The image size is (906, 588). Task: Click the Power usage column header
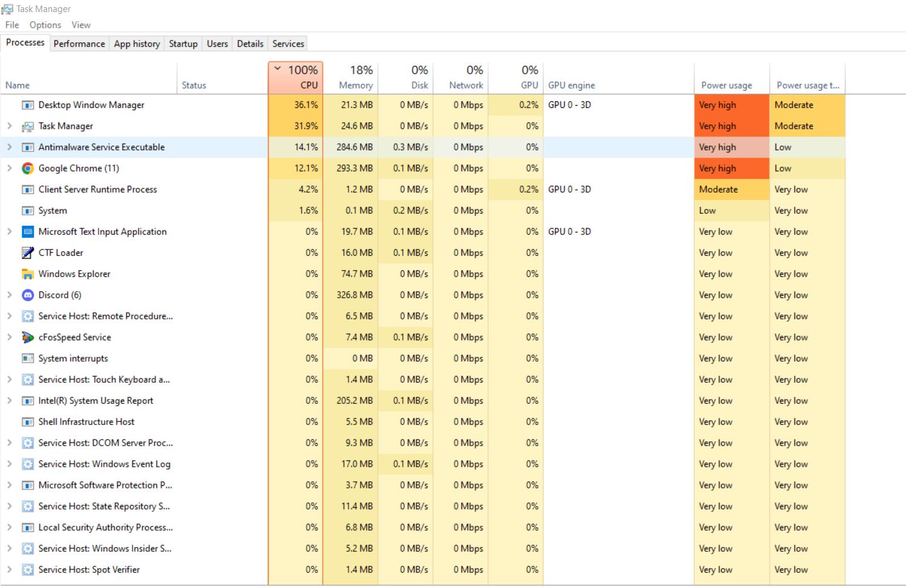coord(732,78)
